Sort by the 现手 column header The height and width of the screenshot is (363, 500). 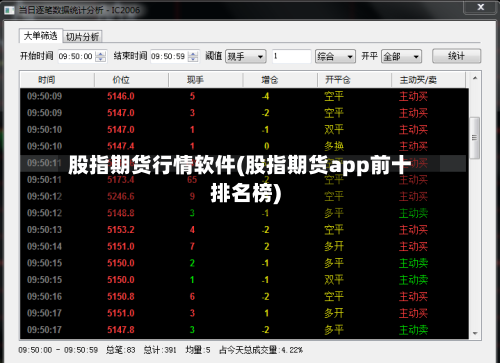pos(206,80)
